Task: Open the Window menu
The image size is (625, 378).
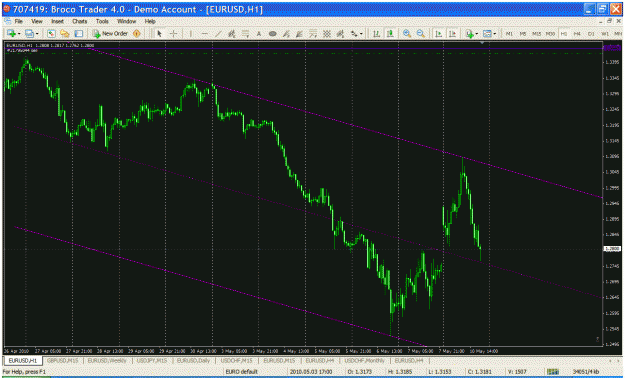Action: 127,21
